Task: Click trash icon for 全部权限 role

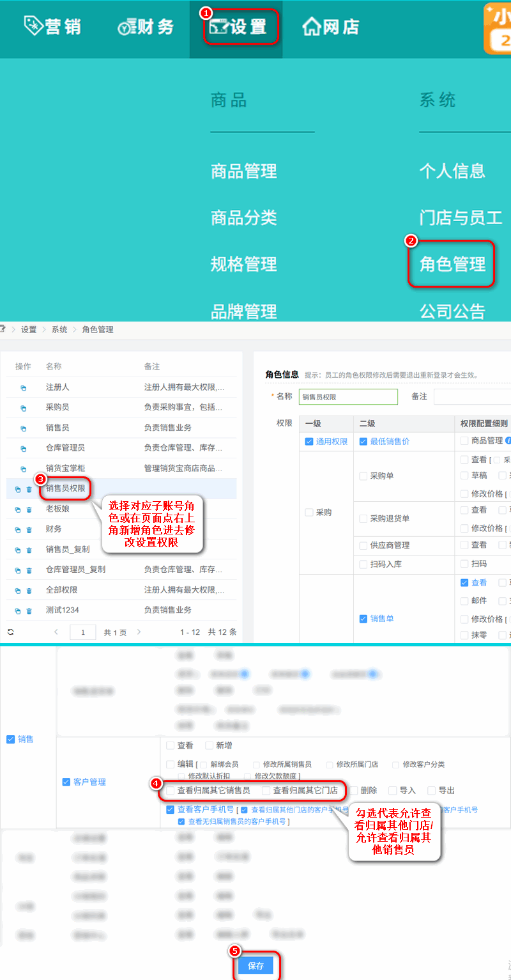Action: pyautogui.click(x=29, y=591)
